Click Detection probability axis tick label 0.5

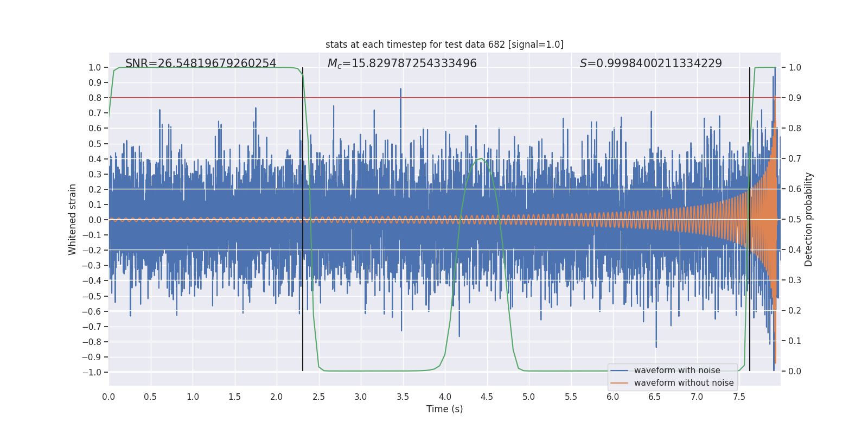click(x=795, y=219)
